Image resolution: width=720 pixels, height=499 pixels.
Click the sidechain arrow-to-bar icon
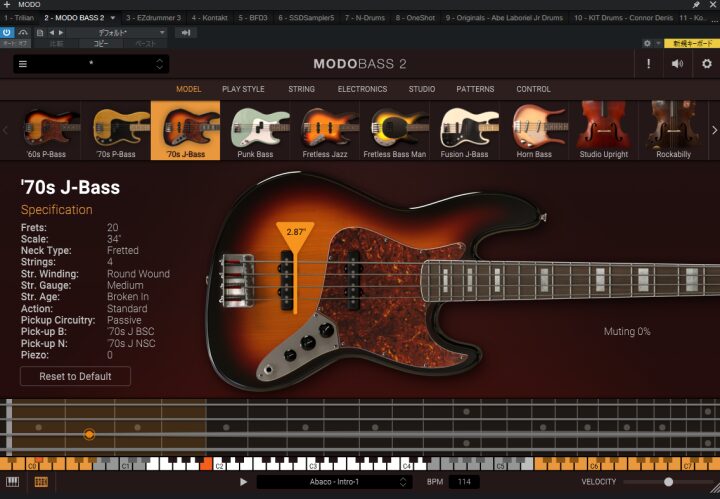click(x=186, y=33)
